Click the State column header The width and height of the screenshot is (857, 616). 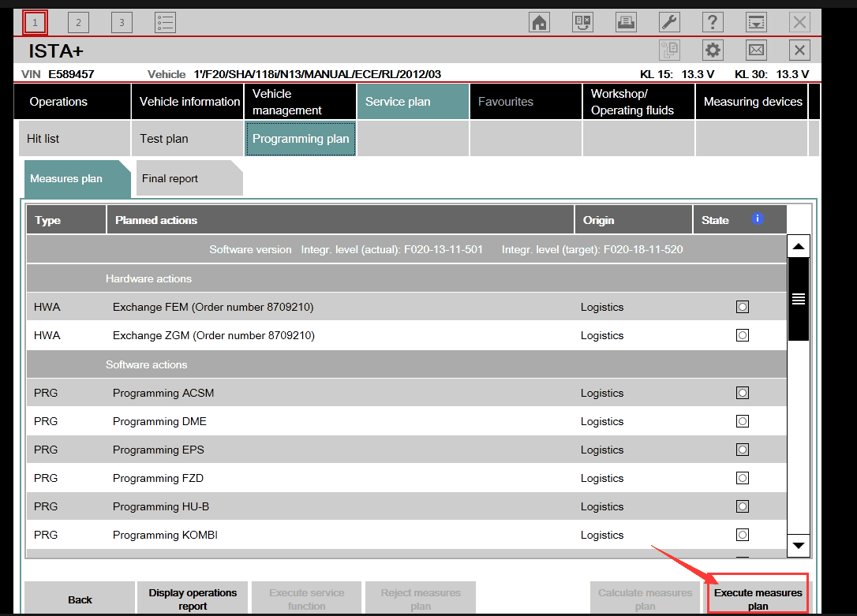[740, 220]
